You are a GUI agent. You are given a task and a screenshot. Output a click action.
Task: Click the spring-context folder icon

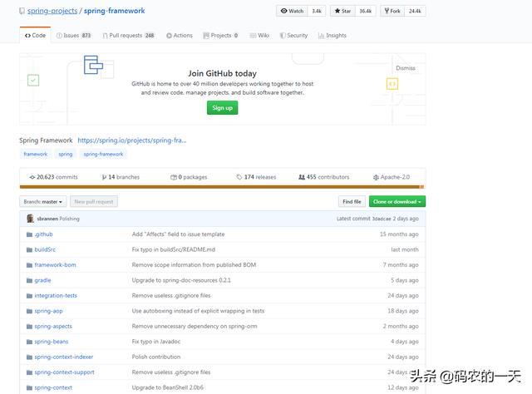click(x=30, y=388)
